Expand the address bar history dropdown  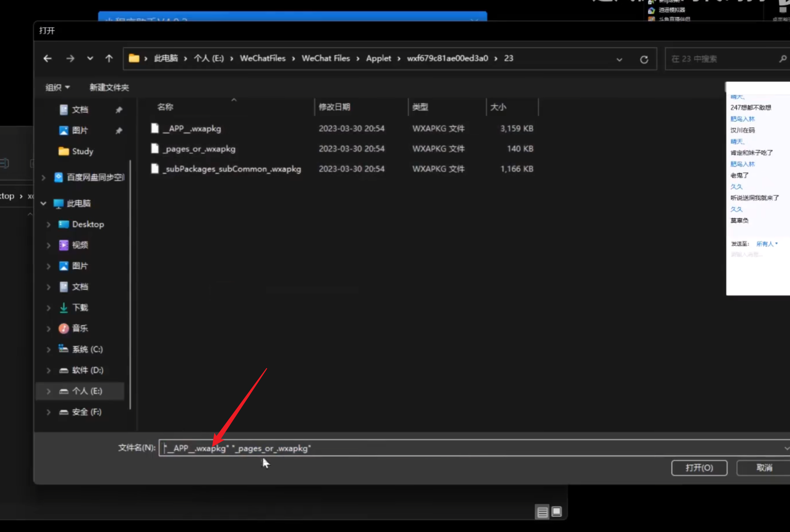pyautogui.click(x=619, y=59)
